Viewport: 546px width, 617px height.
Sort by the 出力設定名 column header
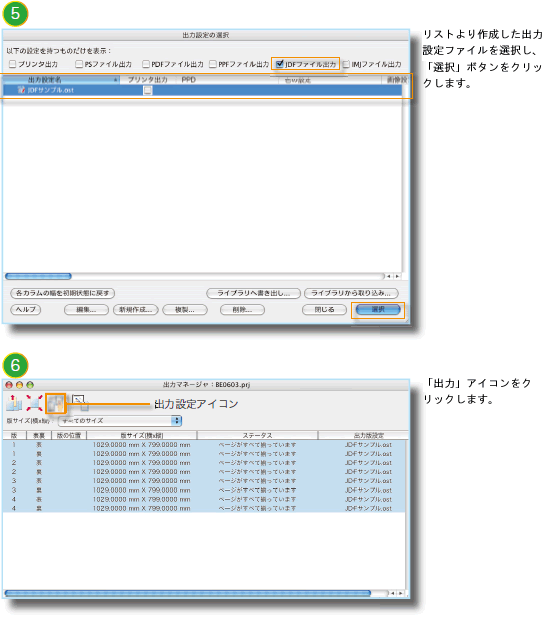pyautogui.click(x=61, y=80)
